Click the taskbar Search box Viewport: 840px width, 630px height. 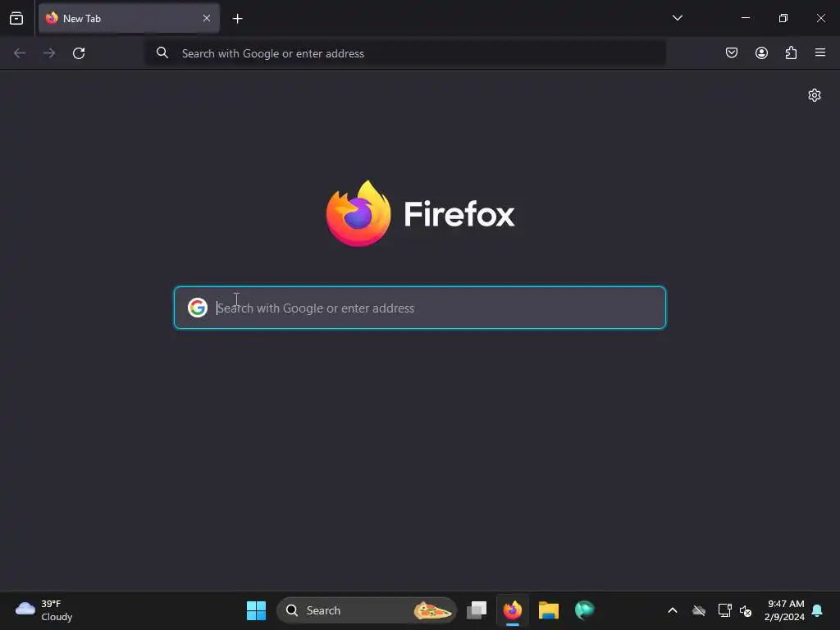coord(367,610)
